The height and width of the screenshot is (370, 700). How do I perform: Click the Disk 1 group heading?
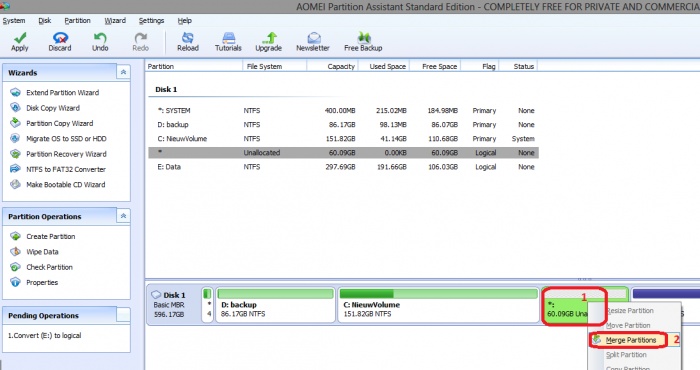point(166,89)
